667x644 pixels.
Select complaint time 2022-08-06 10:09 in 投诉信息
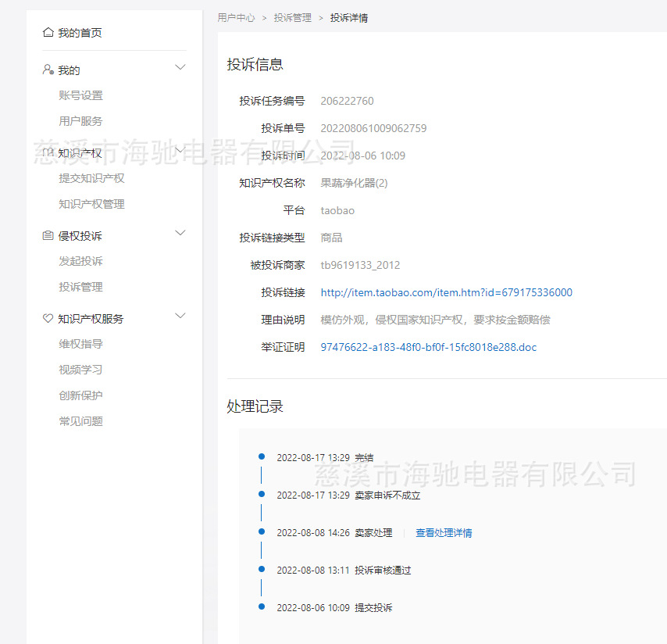(363, 156)
